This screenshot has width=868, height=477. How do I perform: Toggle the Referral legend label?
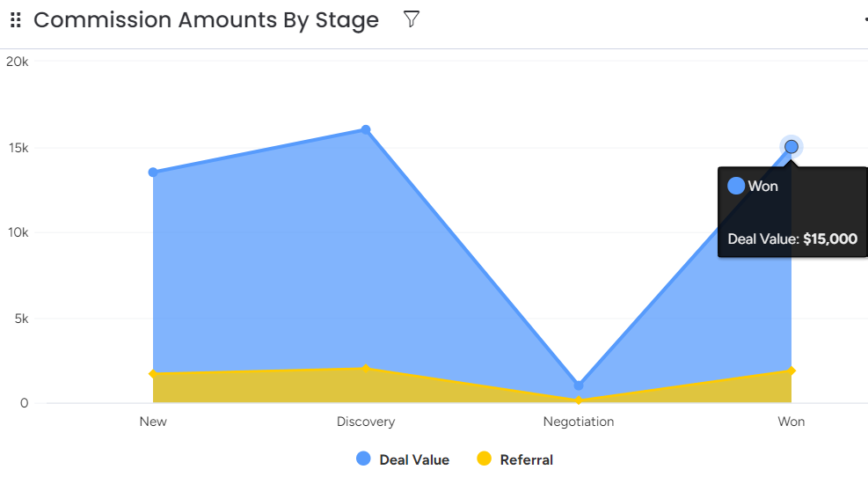click(x=526, y=459)
